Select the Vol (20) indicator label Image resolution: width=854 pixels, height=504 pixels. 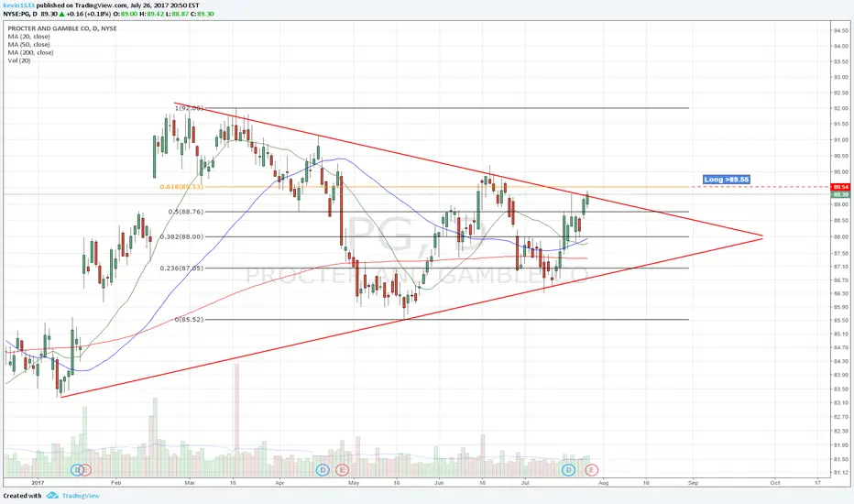[19, 60]
